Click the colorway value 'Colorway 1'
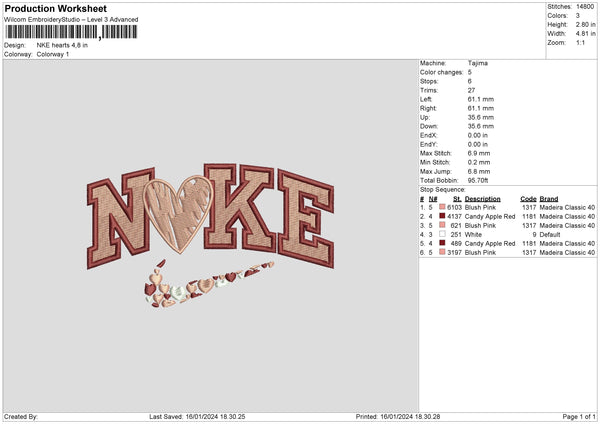This screenshot has height=424, width=600. click(x=53, y=54)
